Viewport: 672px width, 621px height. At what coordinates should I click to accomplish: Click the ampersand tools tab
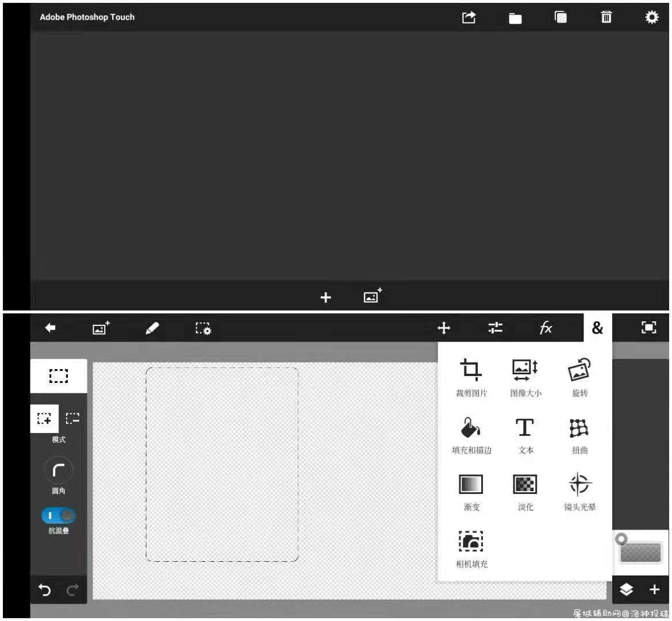coord(597,328)
